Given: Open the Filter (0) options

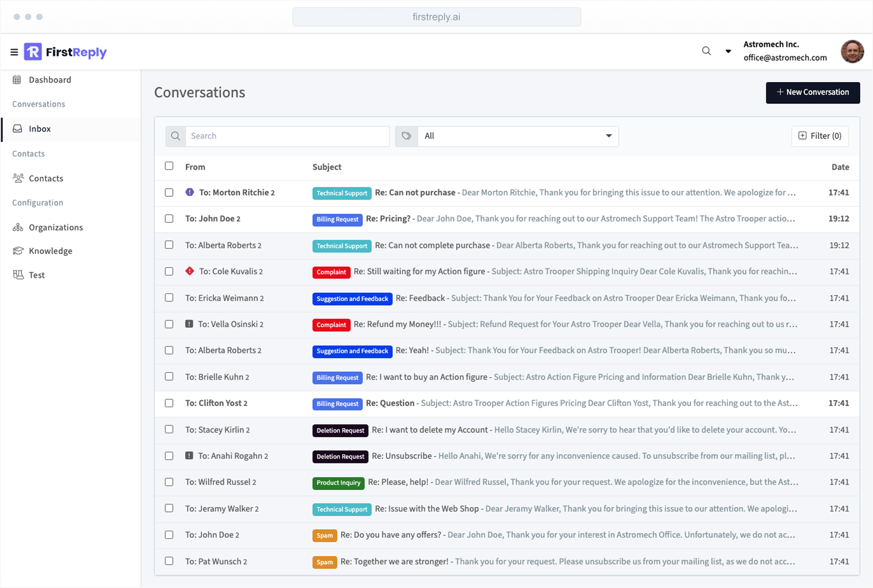Looking at the screenshot, I should click(820, 136).
